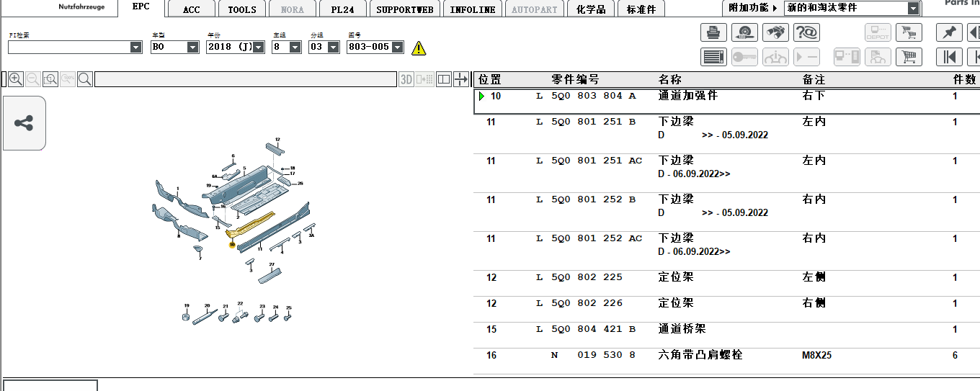This screenshot has height=391, width=980.
Task: Click the crosshair divider adjust icon
Action: tap(460, 79)
